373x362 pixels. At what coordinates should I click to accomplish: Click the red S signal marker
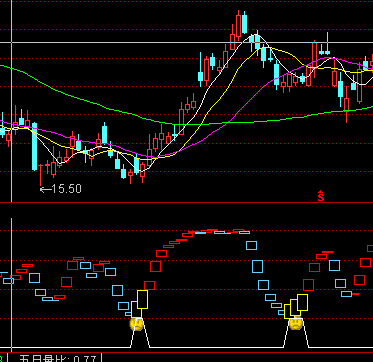coord(321,196)
